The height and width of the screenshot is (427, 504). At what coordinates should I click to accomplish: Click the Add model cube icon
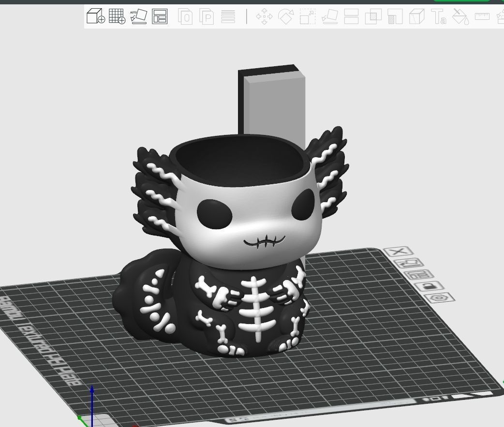click(x=95, y=16)
